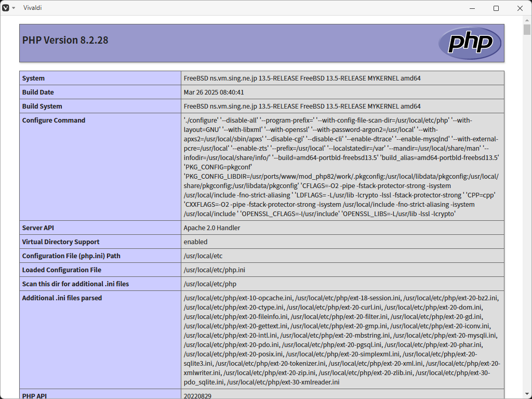Click the PHP logo image
This screenshot has width=532, height=399.
[470, 44]
